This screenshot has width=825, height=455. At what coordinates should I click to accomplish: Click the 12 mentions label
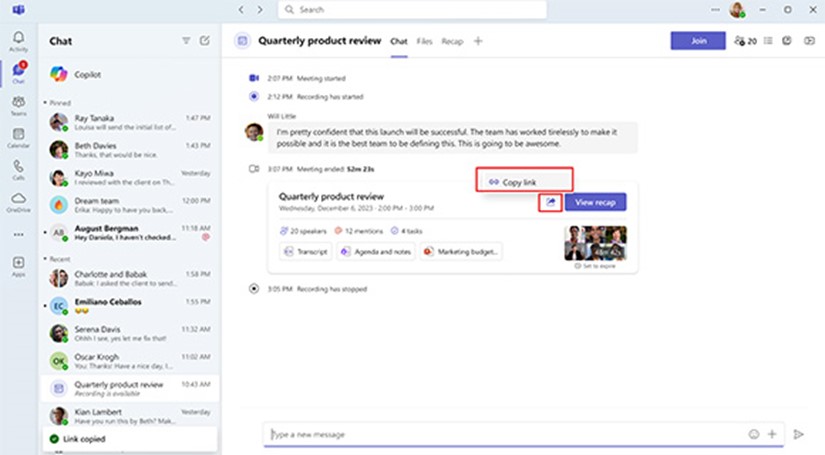tap(359, 231)
